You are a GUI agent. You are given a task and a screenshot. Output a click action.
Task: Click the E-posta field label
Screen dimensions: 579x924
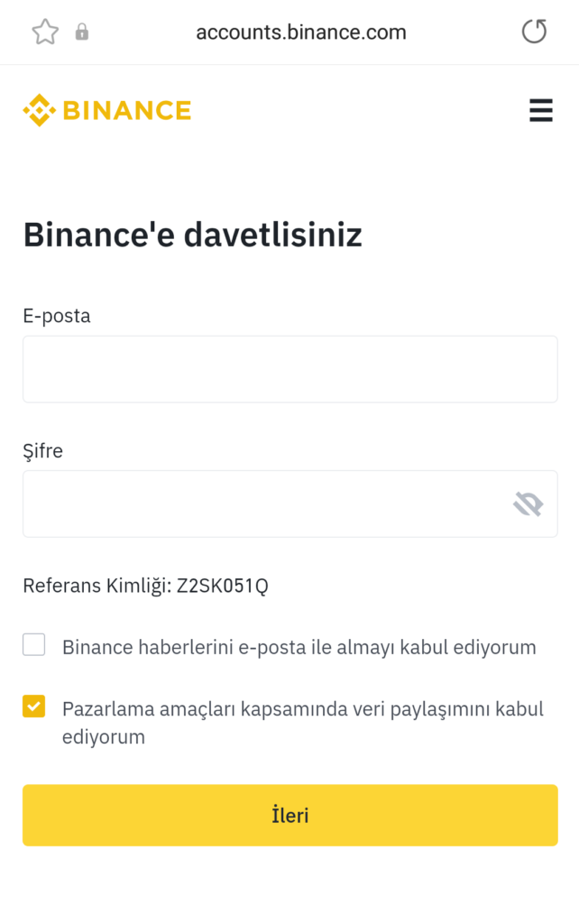pyautogui.click(x=57, y=316)
